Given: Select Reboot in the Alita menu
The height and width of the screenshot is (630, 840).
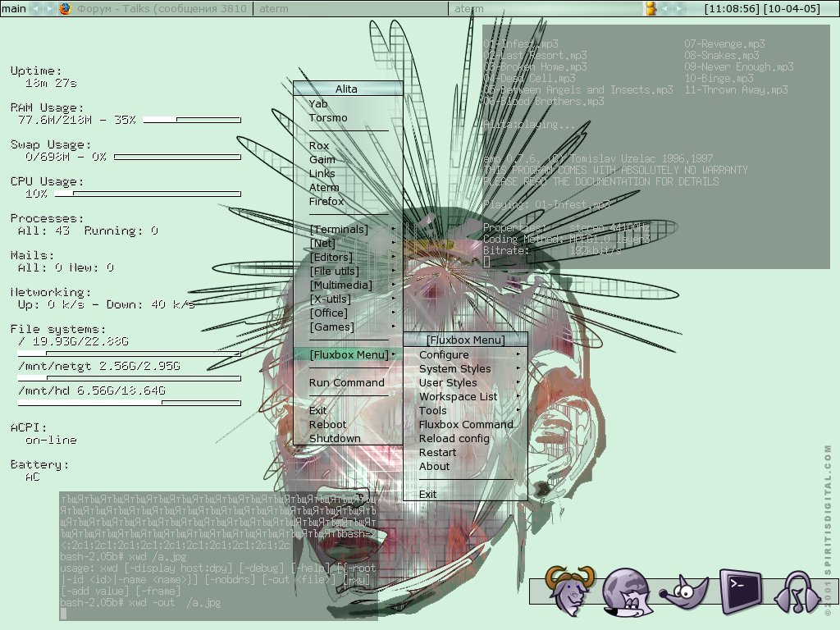Looking at the screenshot, I should [348, 424].
